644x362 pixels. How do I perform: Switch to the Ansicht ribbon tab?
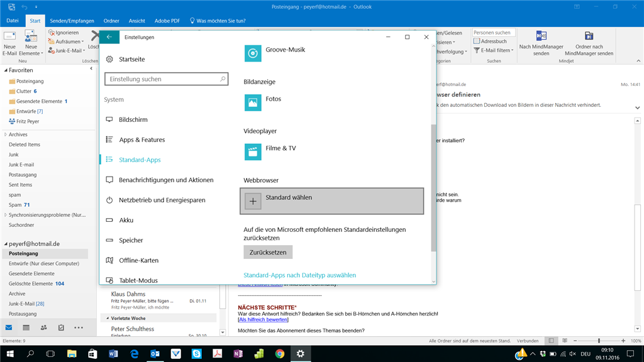coord(136,21)
